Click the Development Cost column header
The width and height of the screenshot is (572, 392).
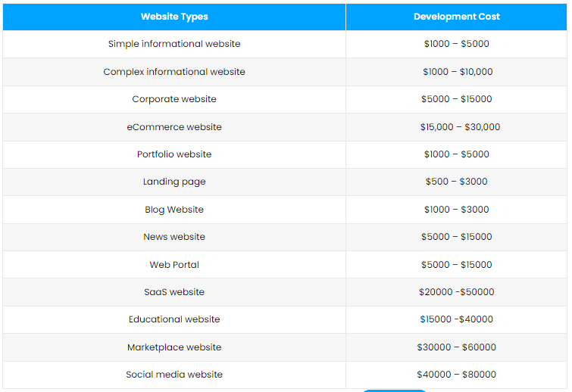pos(456,17)
